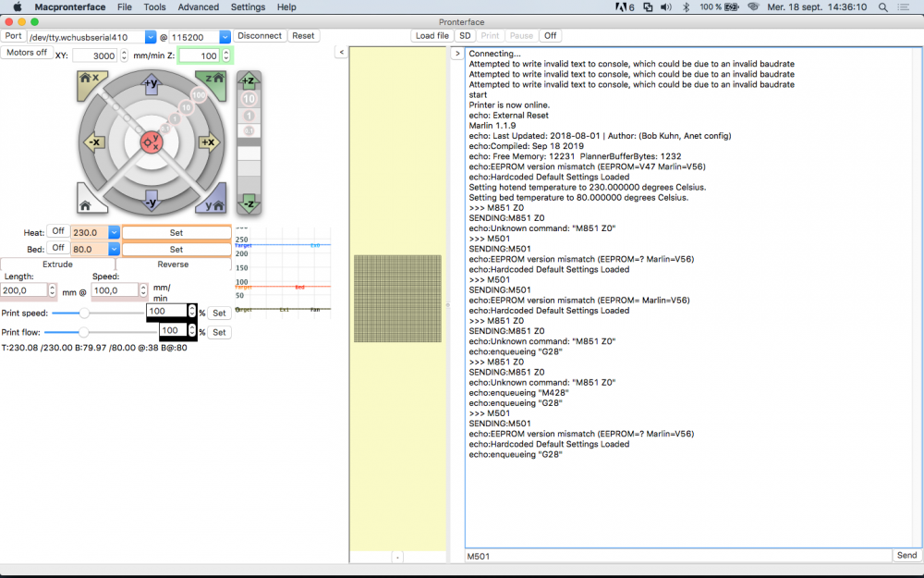Expand the console with the > button

457,53
